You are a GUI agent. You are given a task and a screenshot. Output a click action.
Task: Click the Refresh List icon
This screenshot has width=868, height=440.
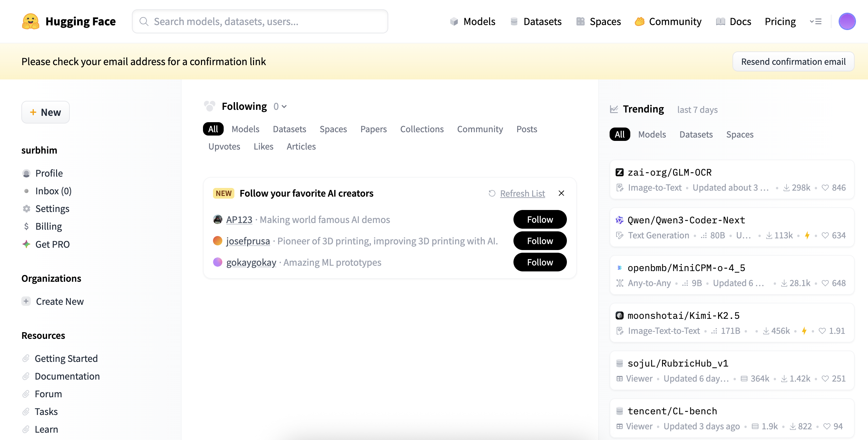[x=492, y=193]
